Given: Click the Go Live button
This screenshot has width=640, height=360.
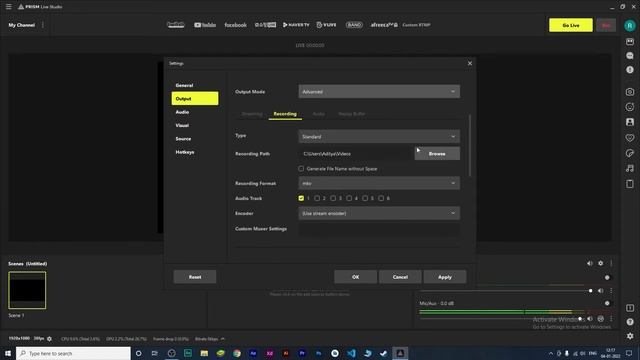Looking at the screenshot, I should (571, 25).
